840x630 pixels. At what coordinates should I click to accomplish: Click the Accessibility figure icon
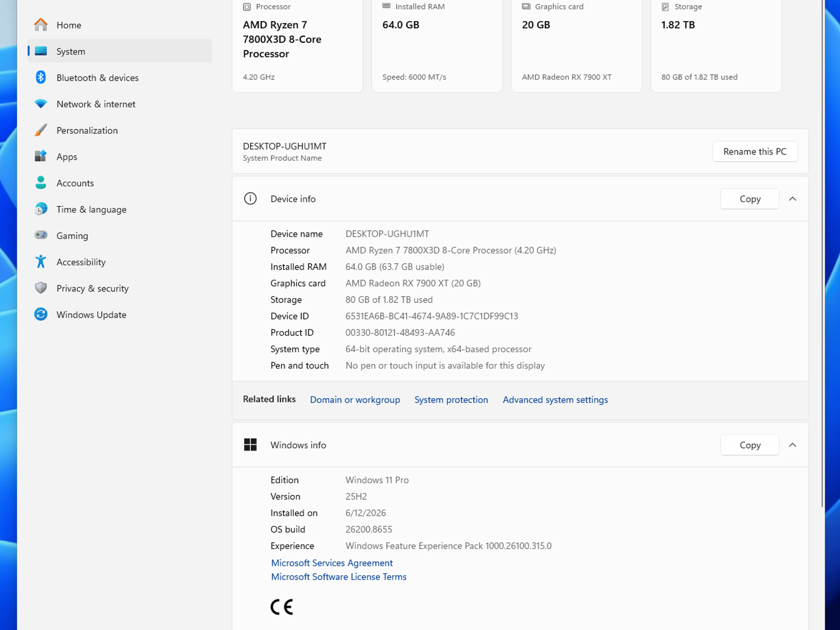point(41,261)
